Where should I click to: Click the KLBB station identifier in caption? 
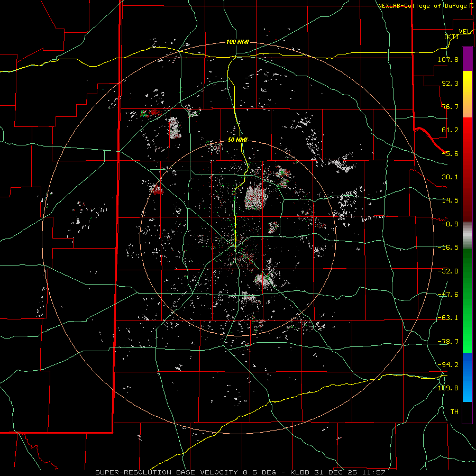coord(300,472)
